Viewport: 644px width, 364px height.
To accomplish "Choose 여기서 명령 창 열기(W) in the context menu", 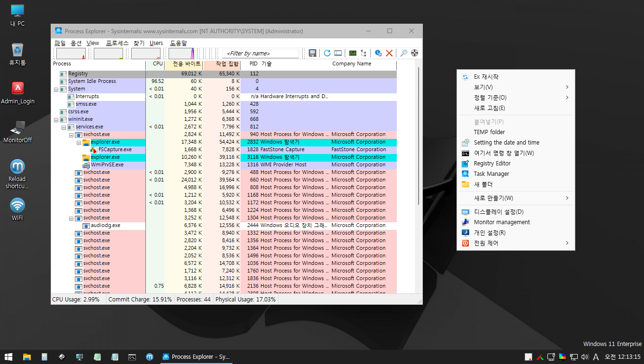I will tap(516, 153).
